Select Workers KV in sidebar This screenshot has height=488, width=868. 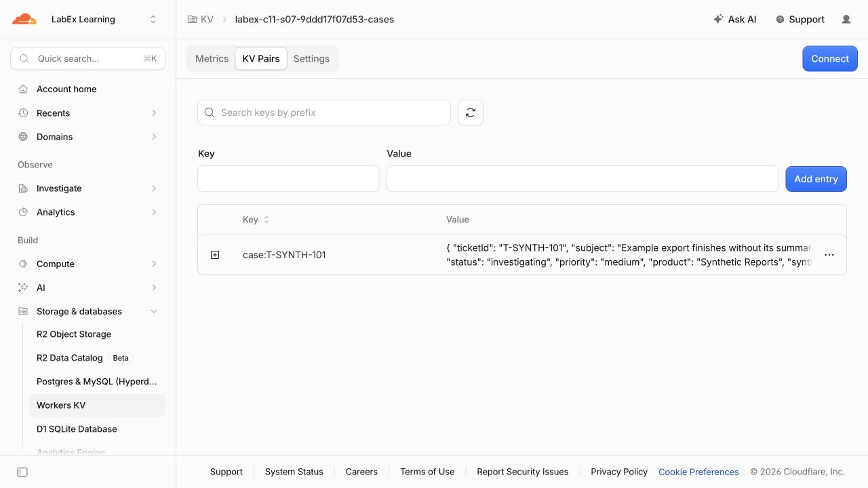click(x=97, y=405)
